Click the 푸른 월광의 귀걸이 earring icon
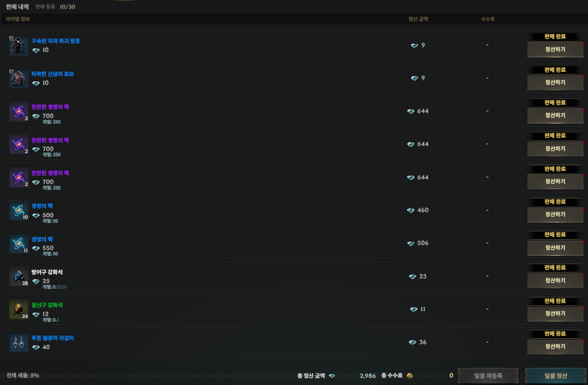The height and width of the screenshot is (385, 588). (x=19, y=342)
